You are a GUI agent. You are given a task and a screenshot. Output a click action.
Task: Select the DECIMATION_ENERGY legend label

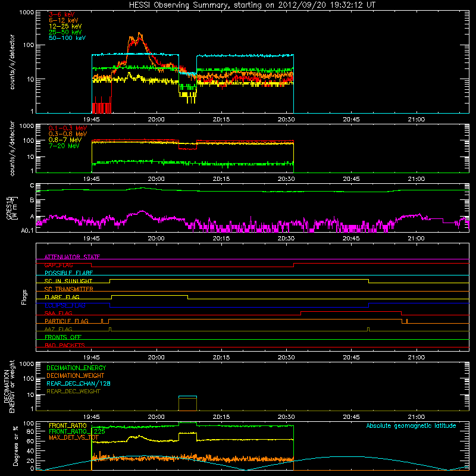pyautogui.click(x=76, y=368)
